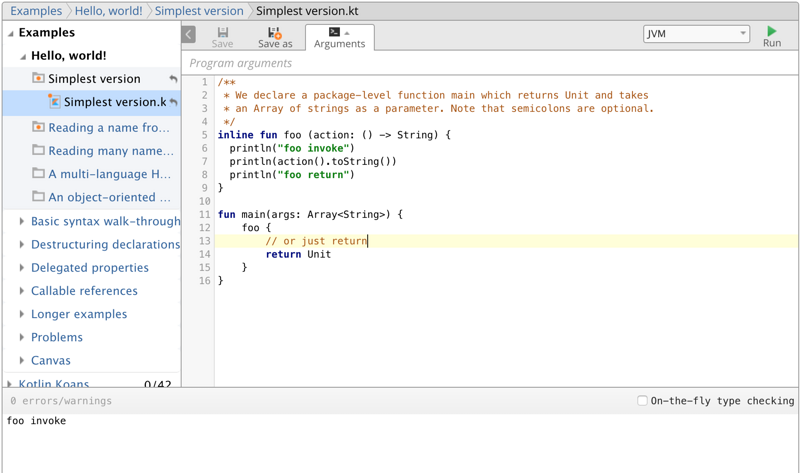This screenshot has width=800, height=473.
Task: Click the Save as button label
Action: point(275,44)
